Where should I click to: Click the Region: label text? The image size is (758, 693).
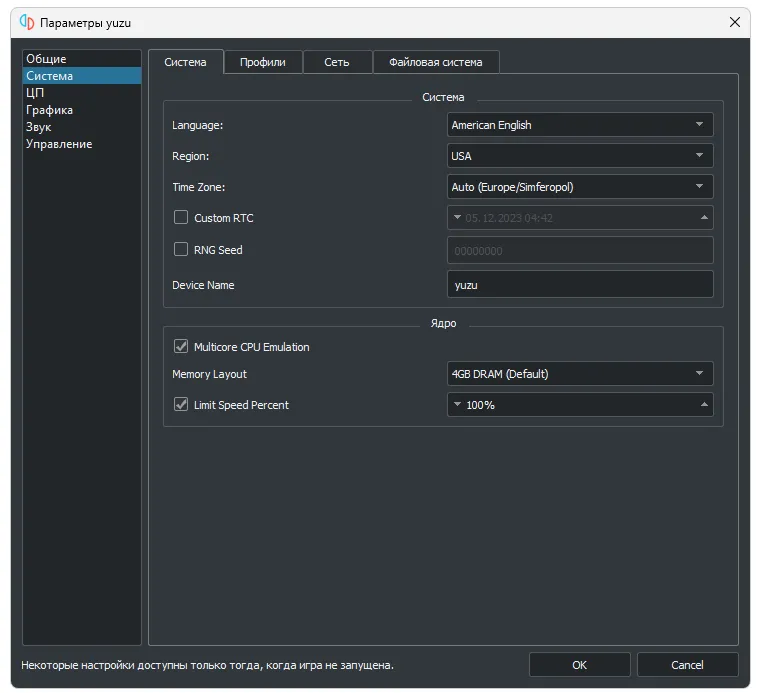pos(190,156)
